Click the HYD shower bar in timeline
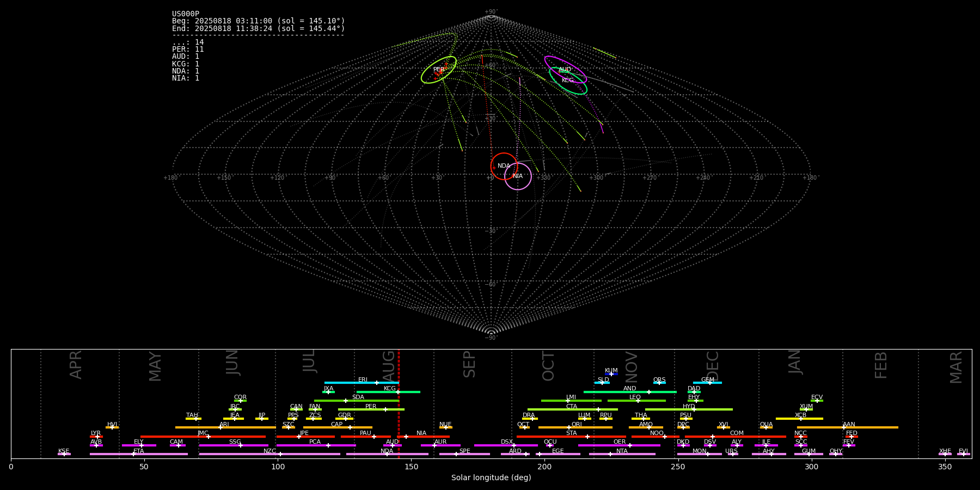 pyautogui.click(x=689, y=409)
